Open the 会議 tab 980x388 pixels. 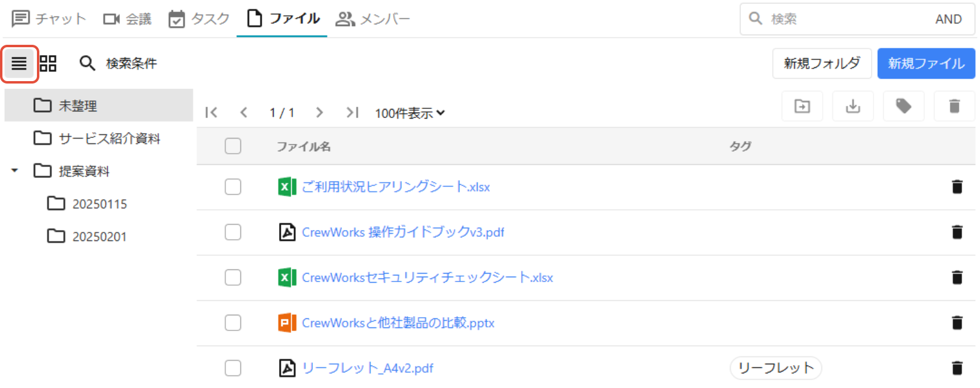tap(127, 19)
